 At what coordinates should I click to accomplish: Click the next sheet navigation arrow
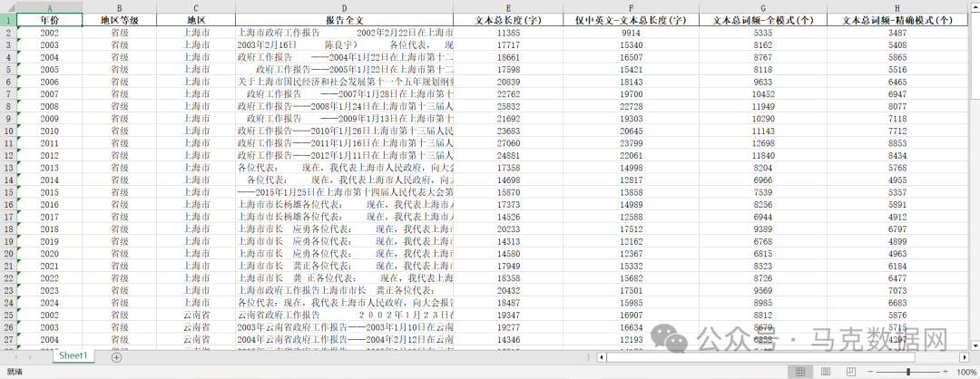pyautogui.click(x=30, y=357)
